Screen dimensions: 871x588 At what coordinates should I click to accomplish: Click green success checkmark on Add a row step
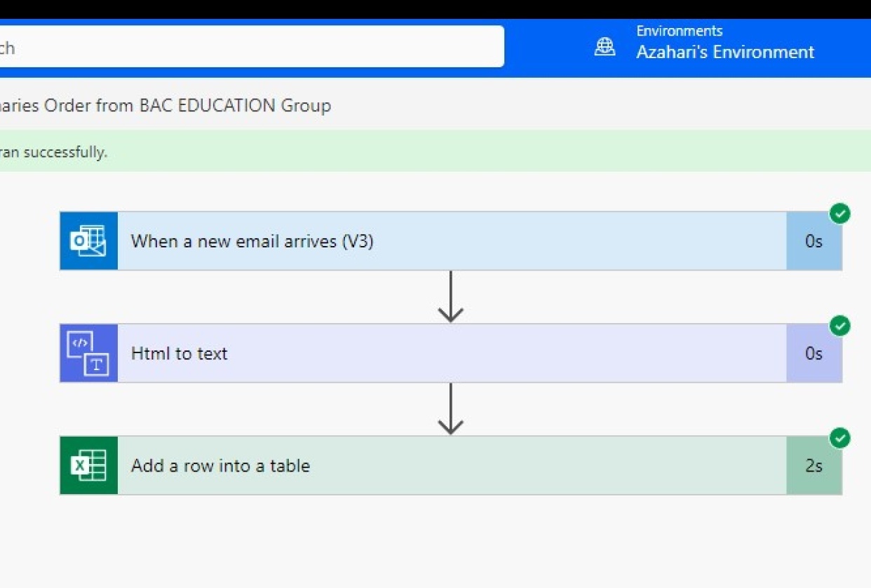pyautogui.click(x=839, y=438)
